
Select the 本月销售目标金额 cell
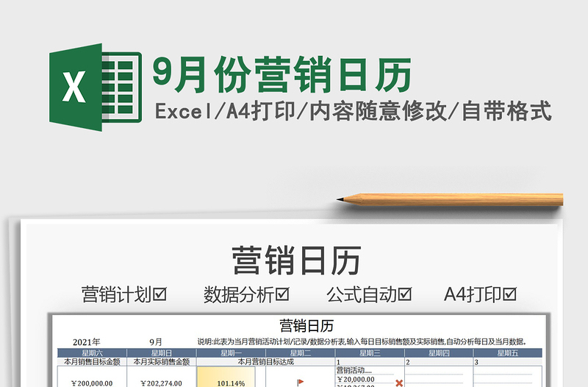point(92,362)
